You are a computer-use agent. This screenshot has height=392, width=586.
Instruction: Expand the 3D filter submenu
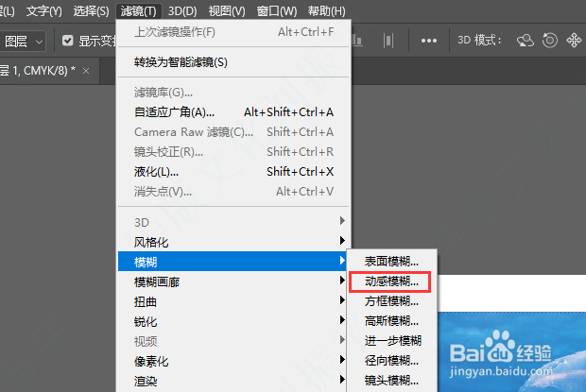(x=233, y=222)
